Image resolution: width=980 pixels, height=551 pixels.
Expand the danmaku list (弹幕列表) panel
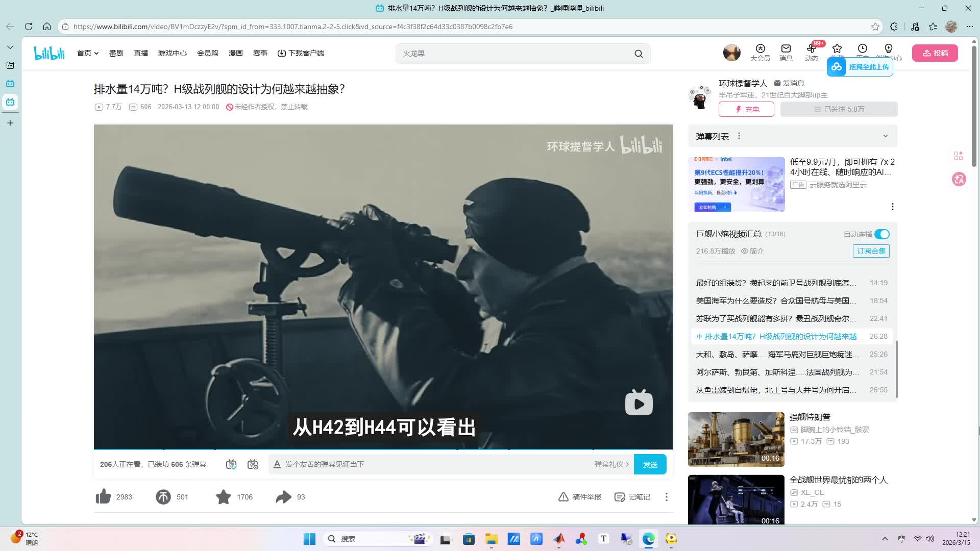pos(885,136)
